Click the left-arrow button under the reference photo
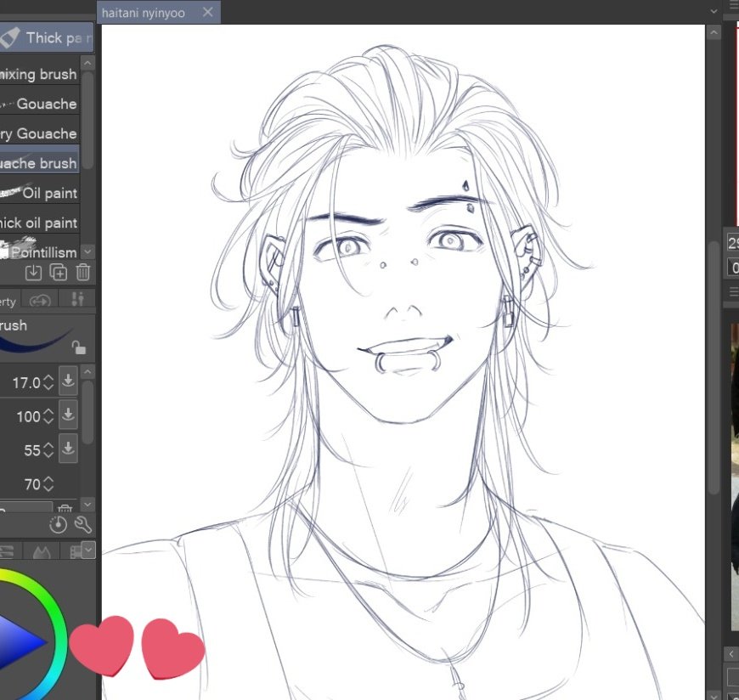The image size is (739, 700). pyautogui.click(x=731, y=654)
